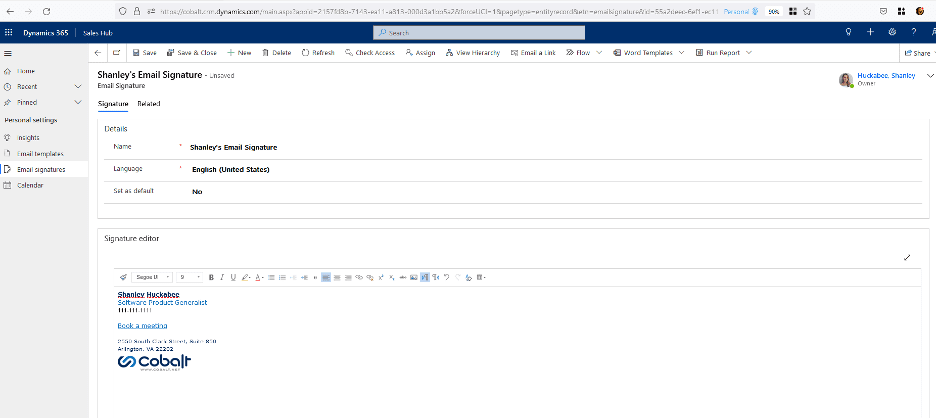Apply strikethrough formatting

click(x=403, y=277)
